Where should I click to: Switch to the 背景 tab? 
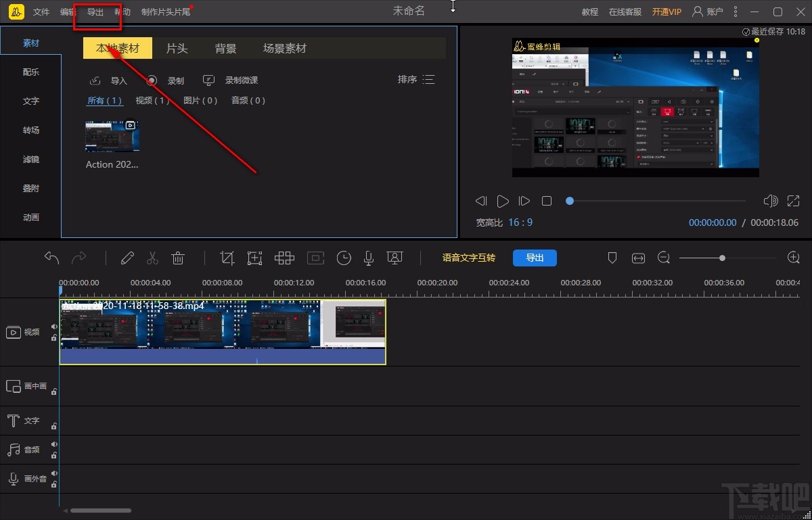(225, 48)
